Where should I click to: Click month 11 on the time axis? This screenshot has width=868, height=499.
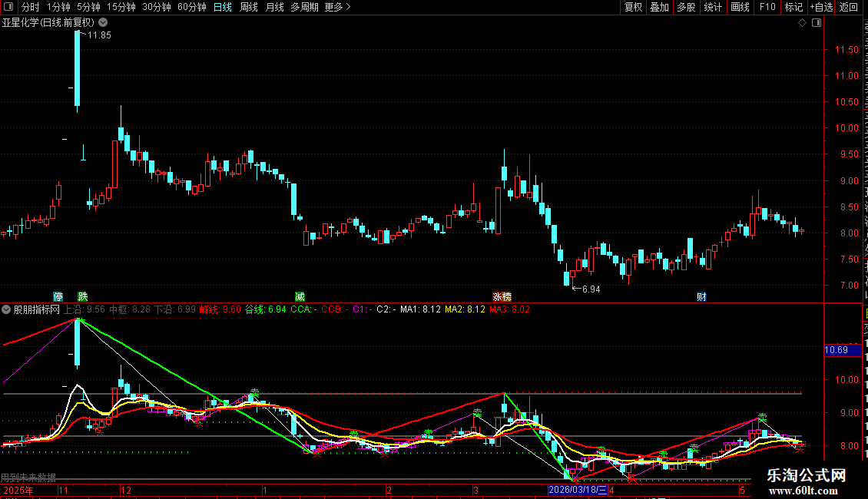click(63, 491)
